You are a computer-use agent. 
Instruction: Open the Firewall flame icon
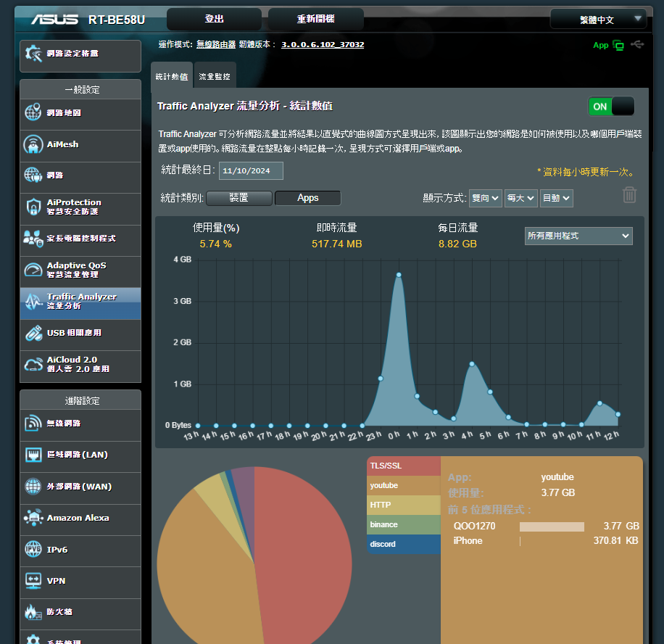(x=33, y=612)
